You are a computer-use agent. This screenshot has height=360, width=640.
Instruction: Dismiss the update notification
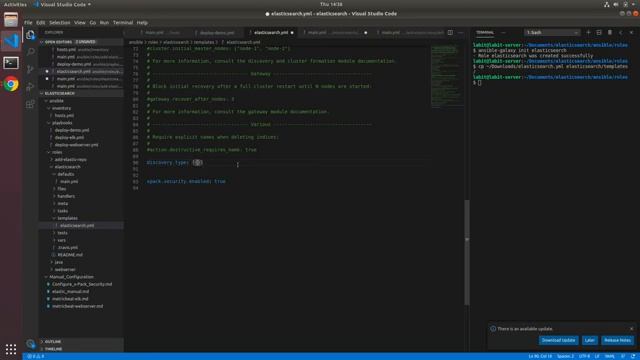pos(631,329)
